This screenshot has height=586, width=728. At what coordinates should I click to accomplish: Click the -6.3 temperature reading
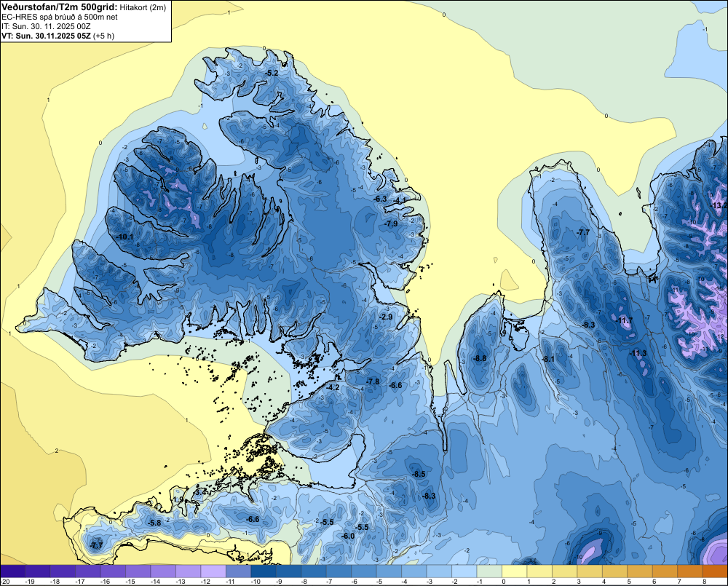(380, 199)
